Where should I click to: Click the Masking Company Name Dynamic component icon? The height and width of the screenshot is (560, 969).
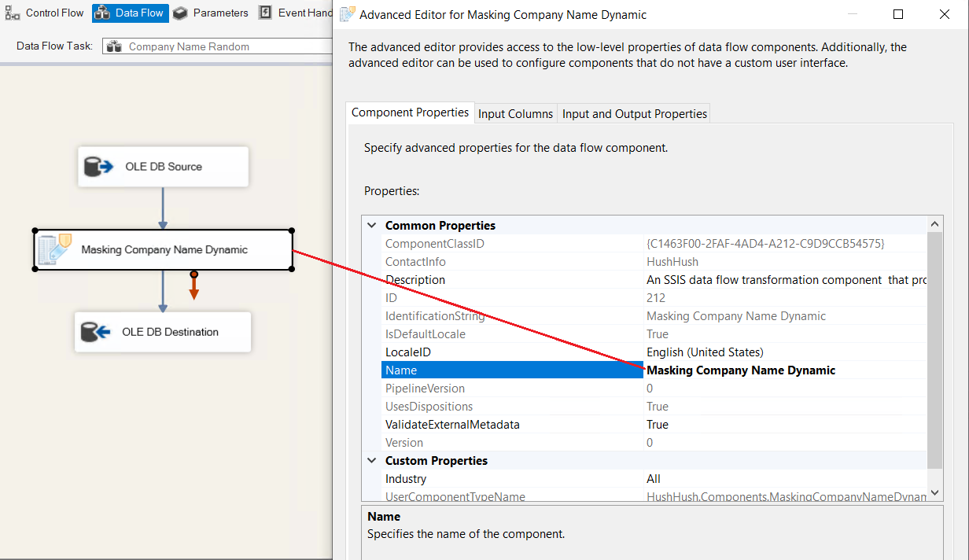coord(55,249)
